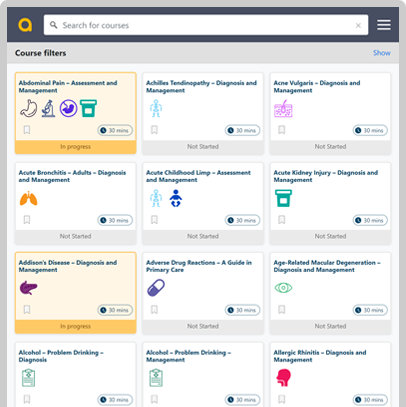Image resolution: width=406 pixels, height=407 pixels.
Task: Click In progress bar under Abdominal Pain
Action: point(76,147)
